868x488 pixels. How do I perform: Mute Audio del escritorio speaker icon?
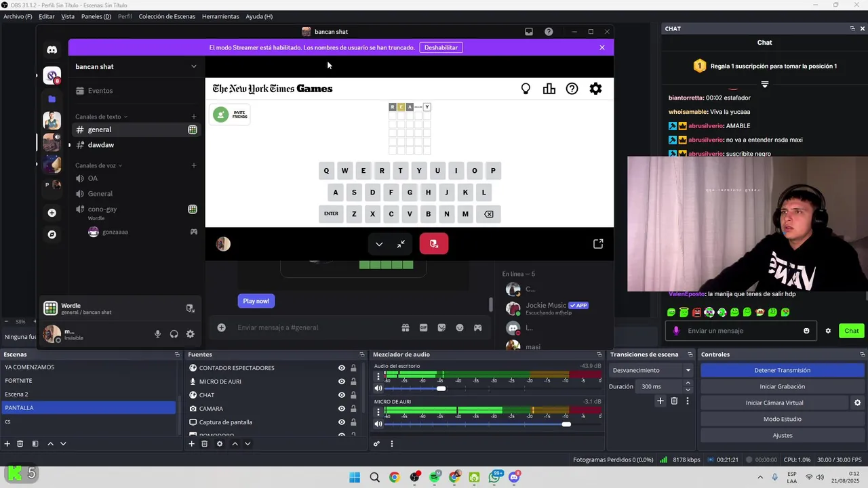pyautogui.click(x=378, y=388)
